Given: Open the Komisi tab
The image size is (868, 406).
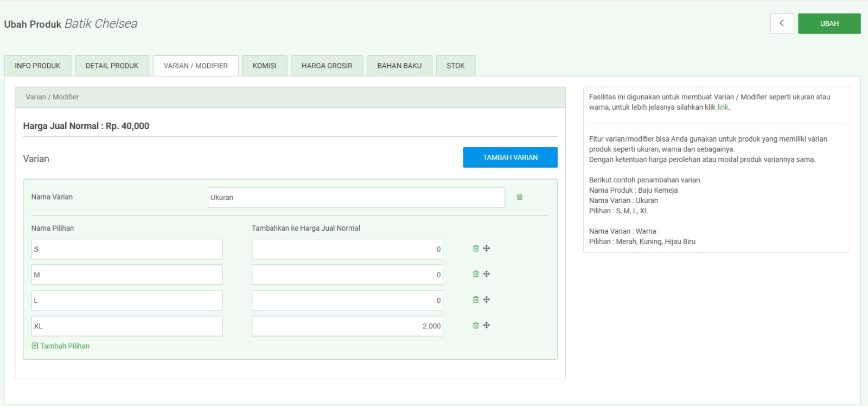Looking at the screenshot, I should point(264,66).
